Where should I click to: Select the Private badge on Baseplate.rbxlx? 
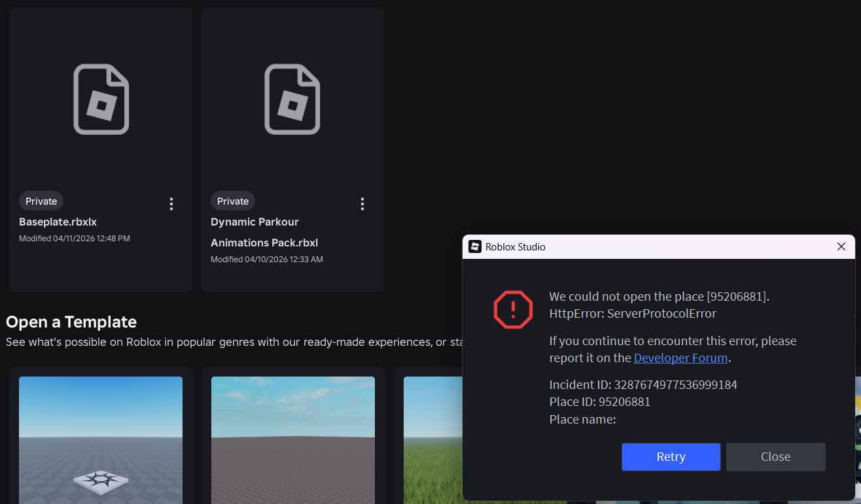click(x=41, y=201)
